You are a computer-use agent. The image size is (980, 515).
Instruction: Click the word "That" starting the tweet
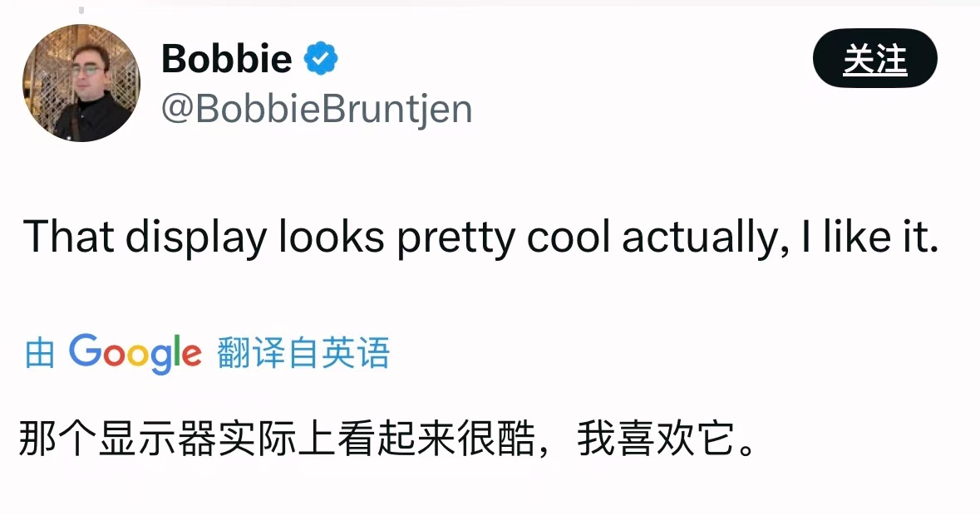[x=69, y=238]
